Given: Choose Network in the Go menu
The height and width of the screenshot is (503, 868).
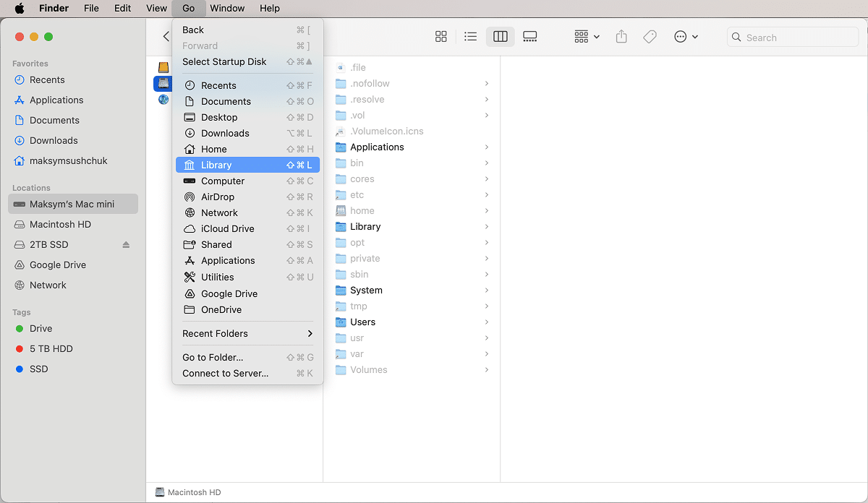Looking at the screenshot, I should pyautogui.click(x=247, y=212).
